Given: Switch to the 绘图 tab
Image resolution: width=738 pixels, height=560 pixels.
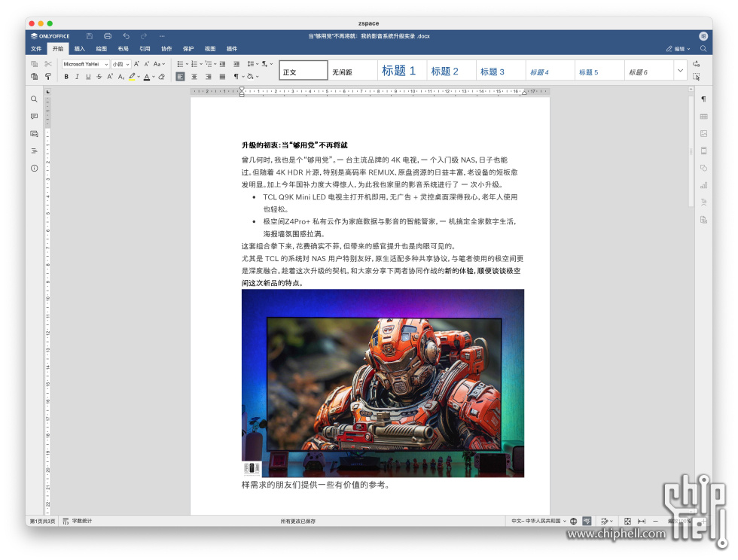Looking at the screenshot, I should coord(101,48).
